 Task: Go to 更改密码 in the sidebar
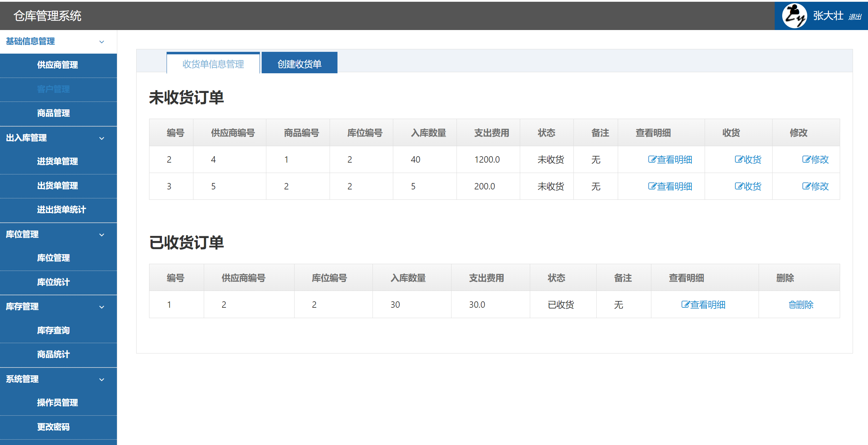(x=53, y=427)
